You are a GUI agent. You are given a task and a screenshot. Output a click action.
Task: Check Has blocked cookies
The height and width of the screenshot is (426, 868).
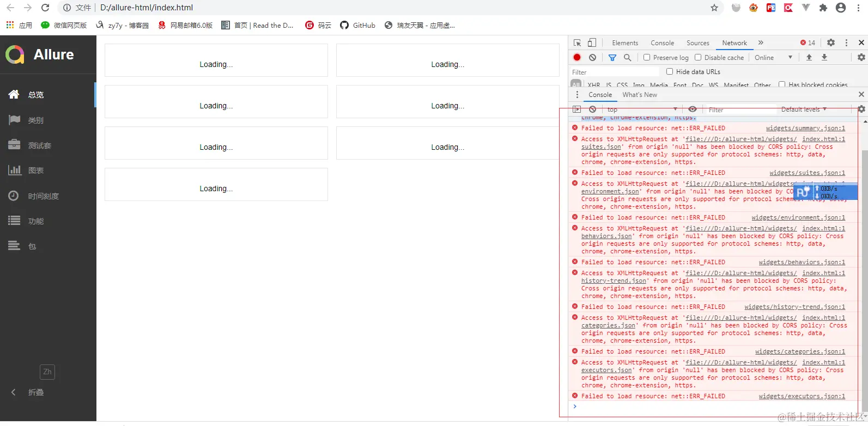(782, 84)
